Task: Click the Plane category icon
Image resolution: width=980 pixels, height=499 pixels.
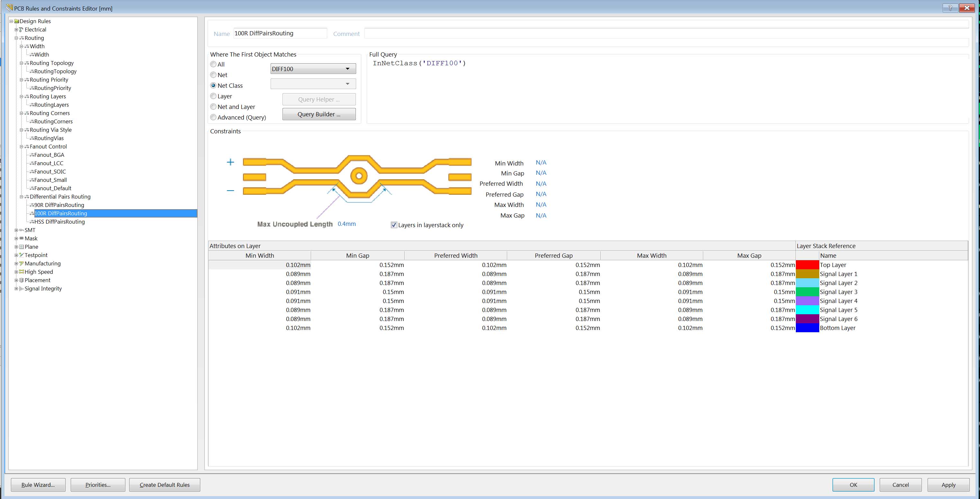Action: [x=21, y=247]
